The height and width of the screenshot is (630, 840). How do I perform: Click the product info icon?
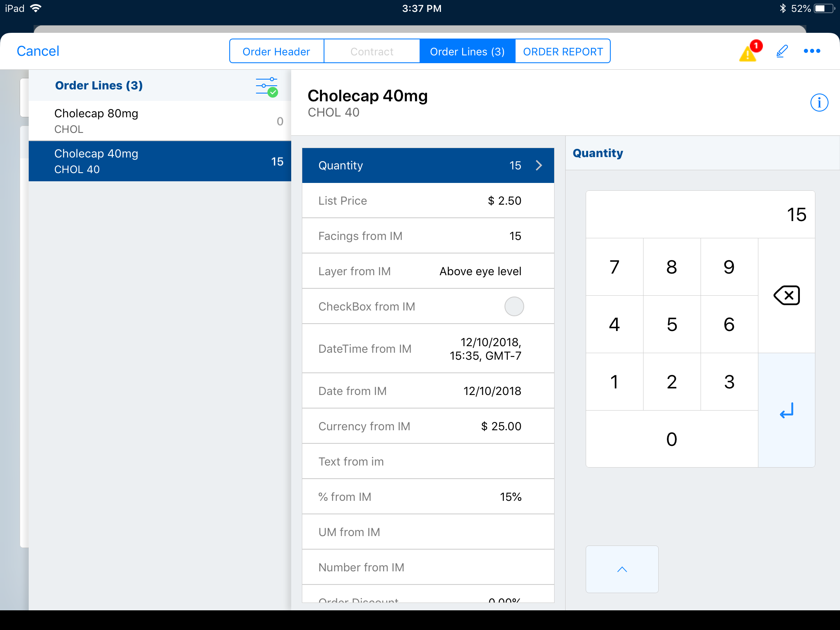[x=819, y=103]
